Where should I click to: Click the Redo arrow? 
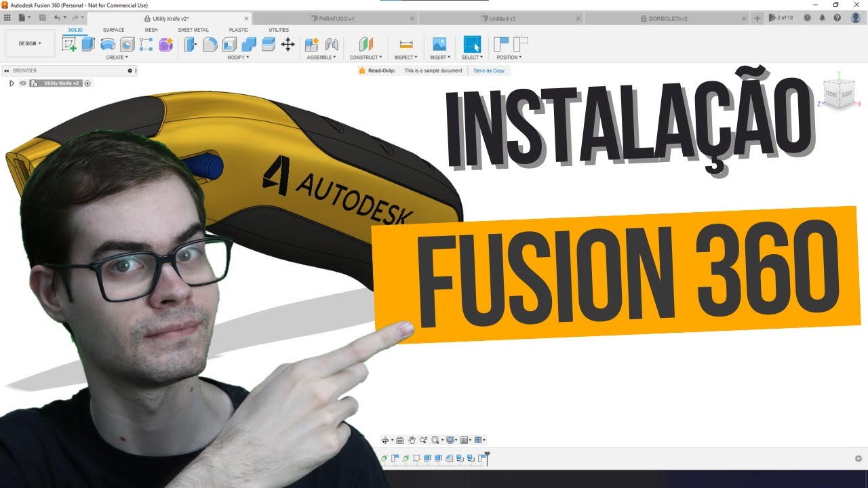click(x=75, y=18)
